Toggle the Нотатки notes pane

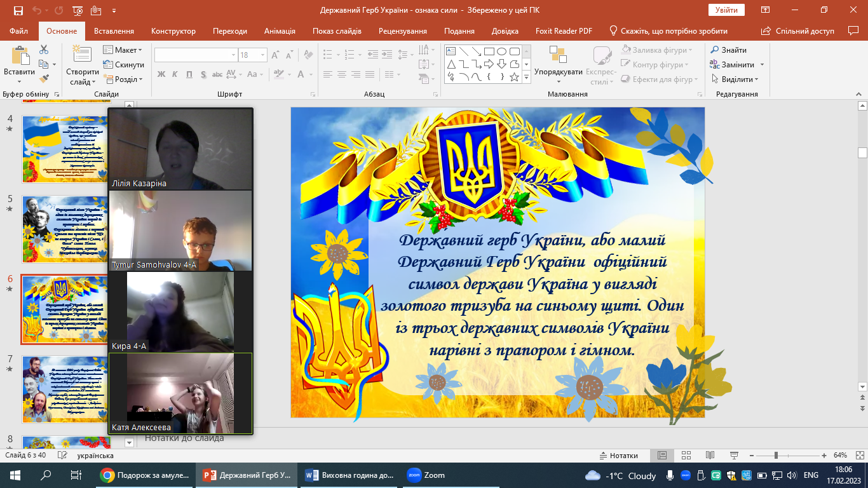(618, 456)
